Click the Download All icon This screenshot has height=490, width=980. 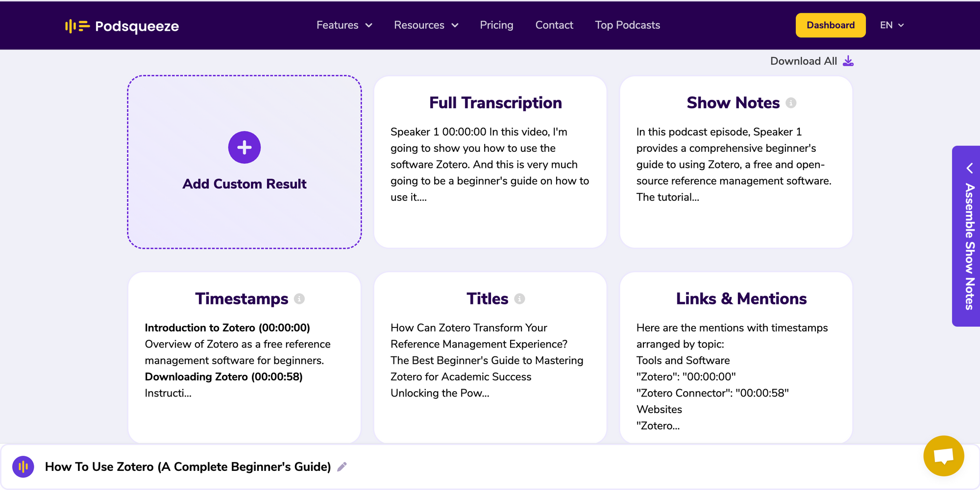point(848,61)
